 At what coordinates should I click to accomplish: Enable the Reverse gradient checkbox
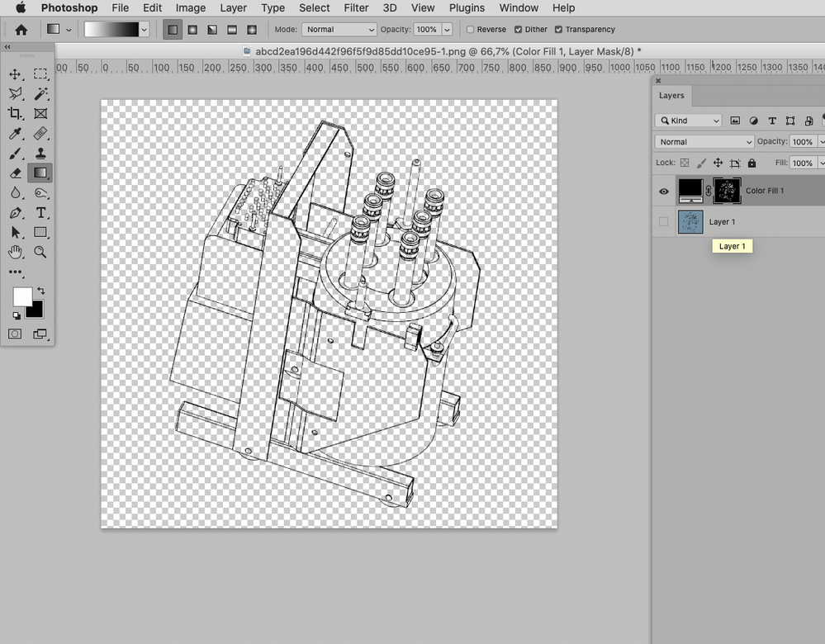point(471,30)
